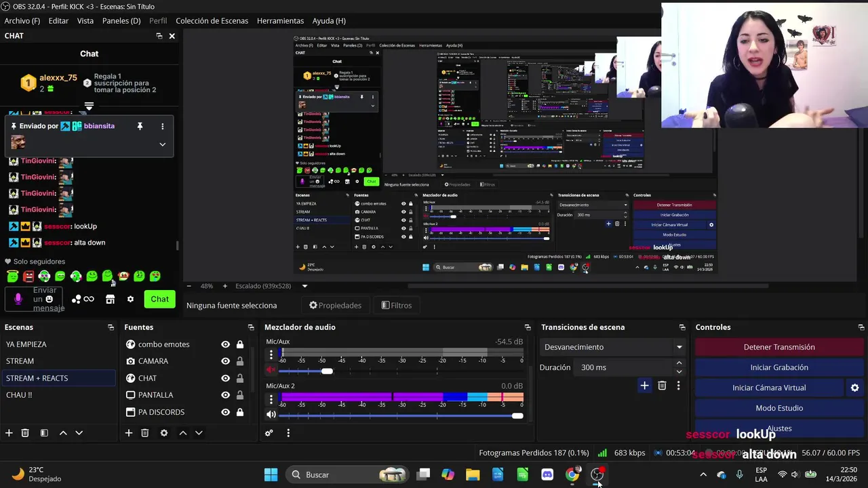The width and height of the screenshot is (868, 488).
Task: Open the Desvanecimiento transition dropdown
Action: click(x=612, y=347)
